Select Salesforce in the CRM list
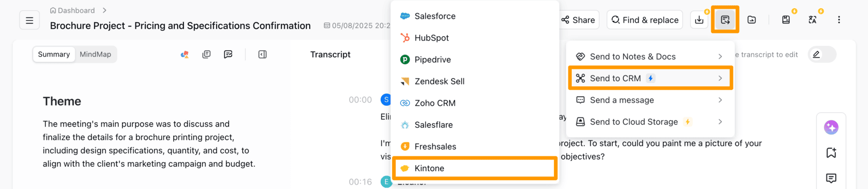Viewport: 868px width, 189px height. click(475, 16)
